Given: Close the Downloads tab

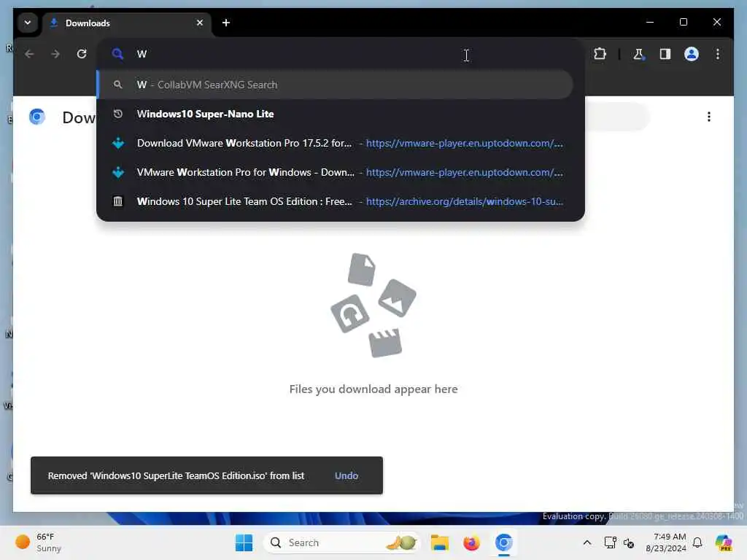Looking at the screenshot, I should 200,23.
